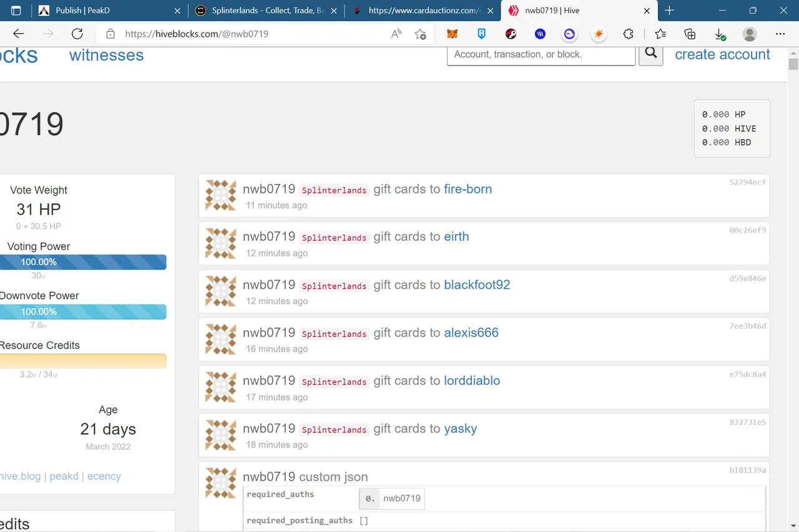Open transaction hash 52794ecf
799x532 pixels.
tap(748, 182)
